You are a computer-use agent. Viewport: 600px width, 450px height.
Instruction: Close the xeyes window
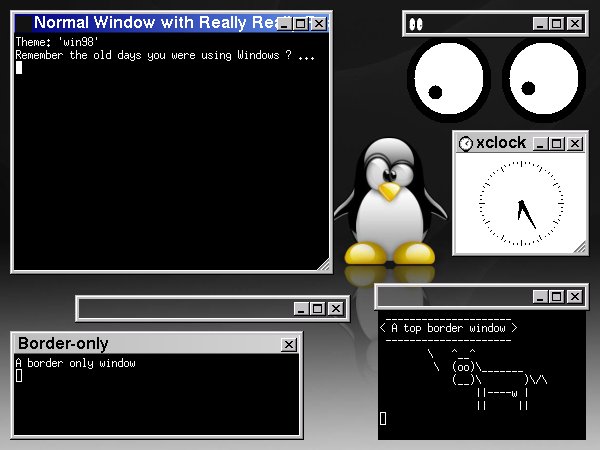(x=575, y=24)
